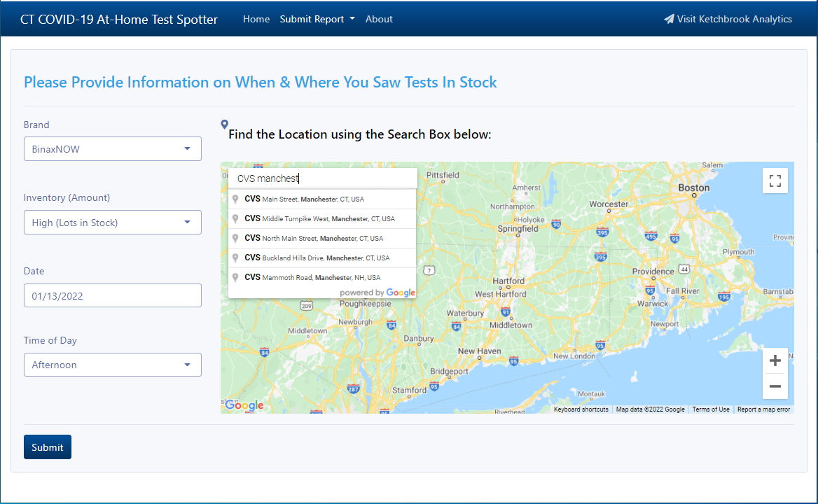Click the Springfield label on the map
This screenshot has height=504, width=818.
[x=518, y=228]
